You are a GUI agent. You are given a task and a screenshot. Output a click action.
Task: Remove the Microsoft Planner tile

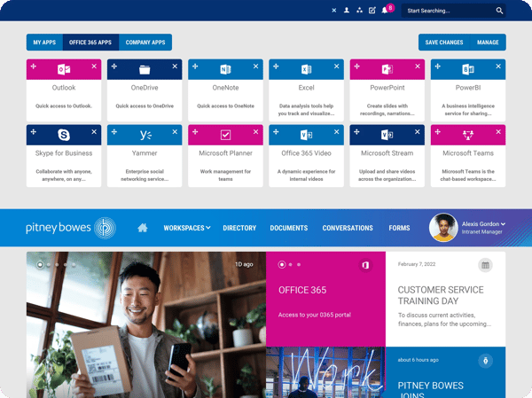[x=255, y=132]
